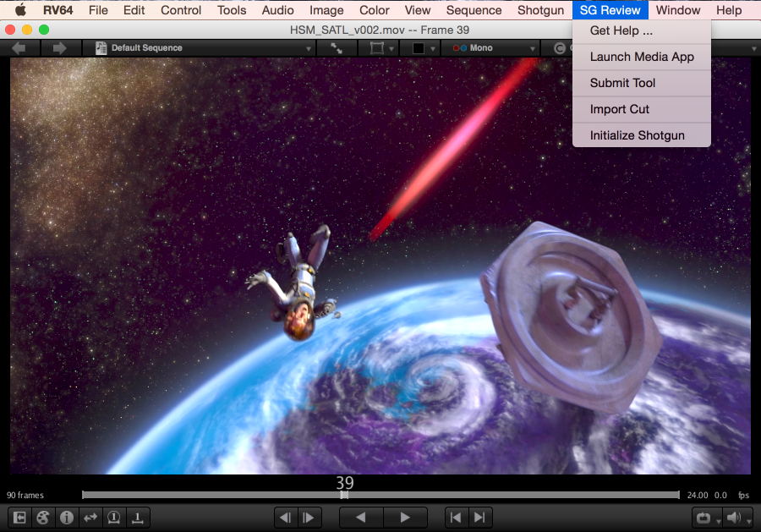Image resolution: width=761 pixels, height=532 pixels.
Task: Open the color palette tool icon
Action: click(43, 518)
